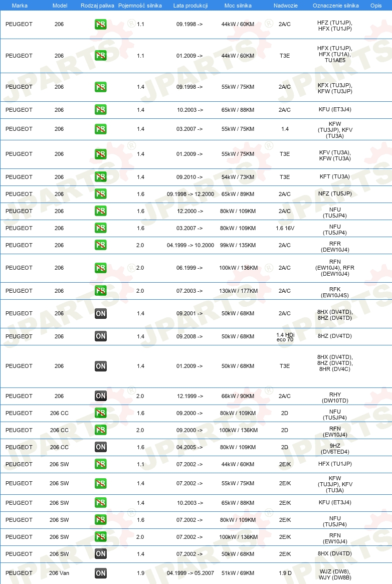Click petrol icon for 206 CC 2.0 row
The width and height of the screenshot is (392, 584).
(x=101, y=430)
